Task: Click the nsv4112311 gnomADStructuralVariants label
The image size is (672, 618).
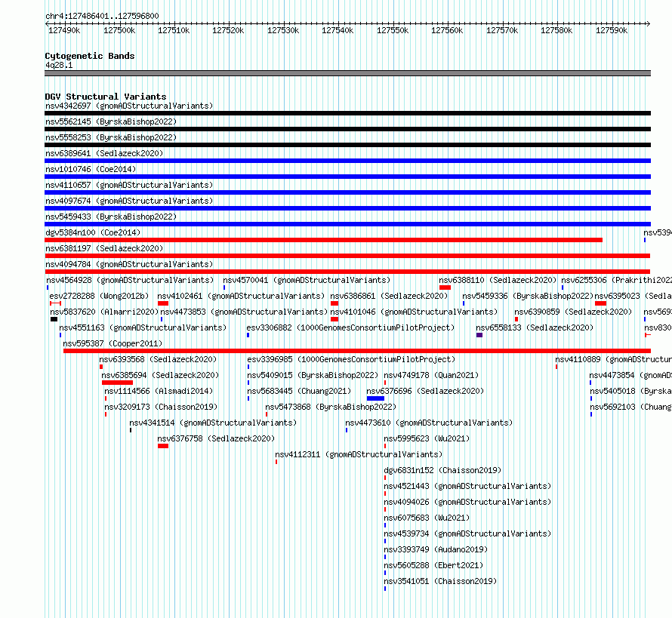Action: [x=359, y=454]
